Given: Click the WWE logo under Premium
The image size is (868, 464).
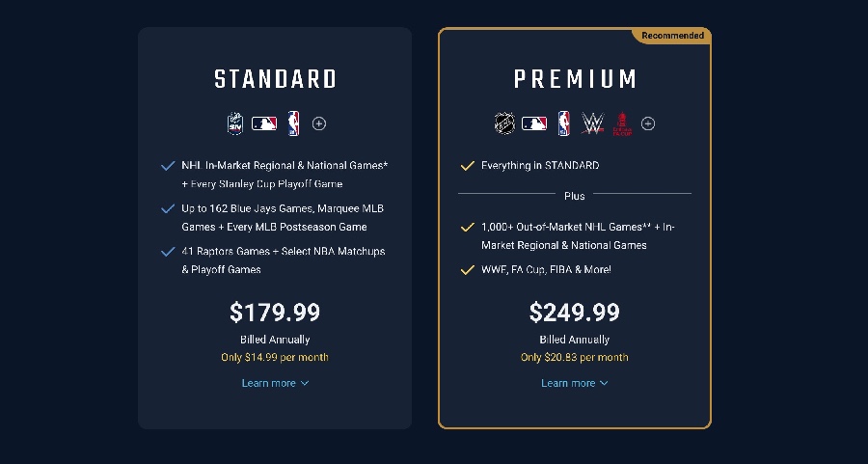Looking at the screenshot, I should click(592, 123).
